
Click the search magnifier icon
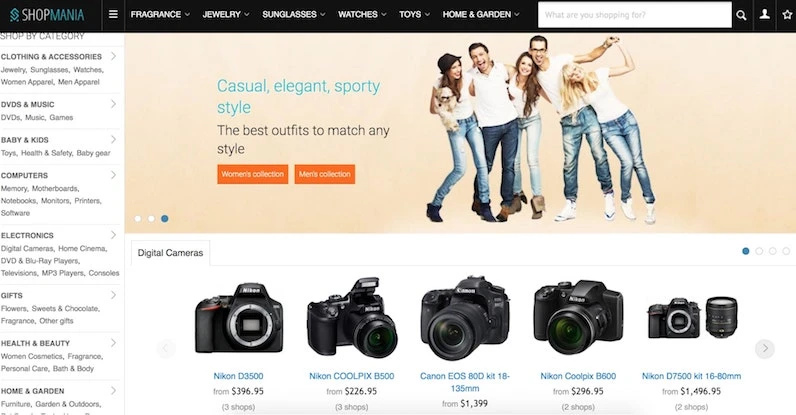[x=741, y=15]
